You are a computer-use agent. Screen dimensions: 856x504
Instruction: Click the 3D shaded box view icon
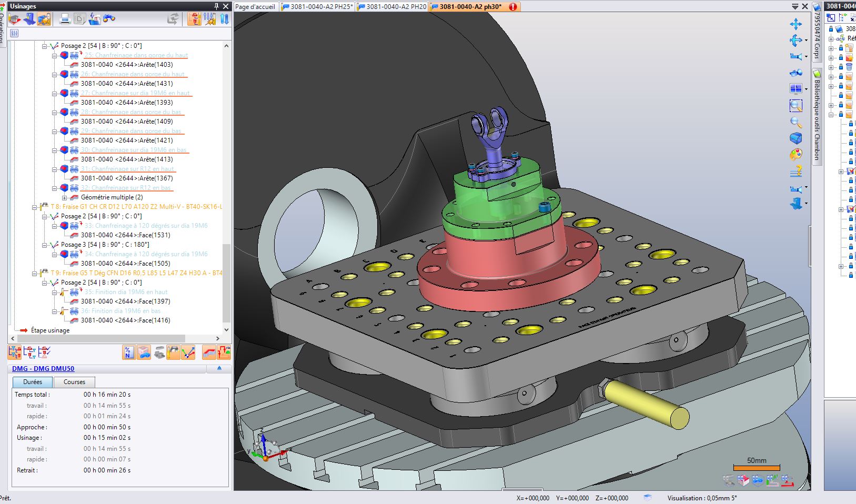click(795, 138)
